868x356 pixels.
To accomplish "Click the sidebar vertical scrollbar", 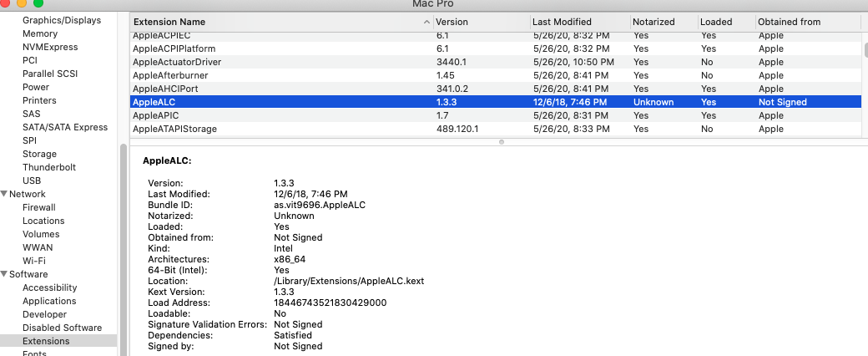I will [x=124, y=249].
